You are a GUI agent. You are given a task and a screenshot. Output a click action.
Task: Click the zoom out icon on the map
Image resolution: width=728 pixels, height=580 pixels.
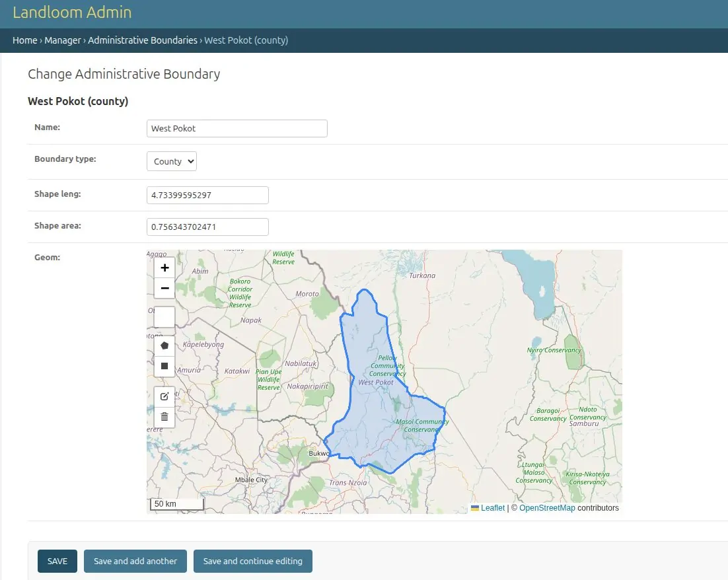[x=164, y=288]
